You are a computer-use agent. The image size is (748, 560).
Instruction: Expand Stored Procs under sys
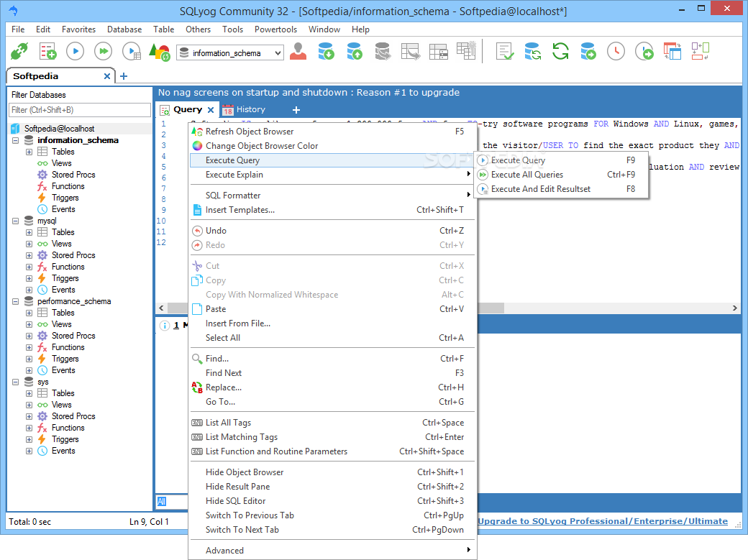(29, 416)
